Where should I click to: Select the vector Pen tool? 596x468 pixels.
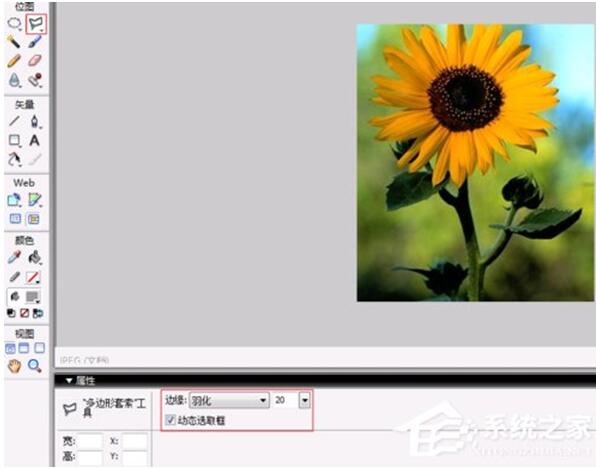pos(35,122)
